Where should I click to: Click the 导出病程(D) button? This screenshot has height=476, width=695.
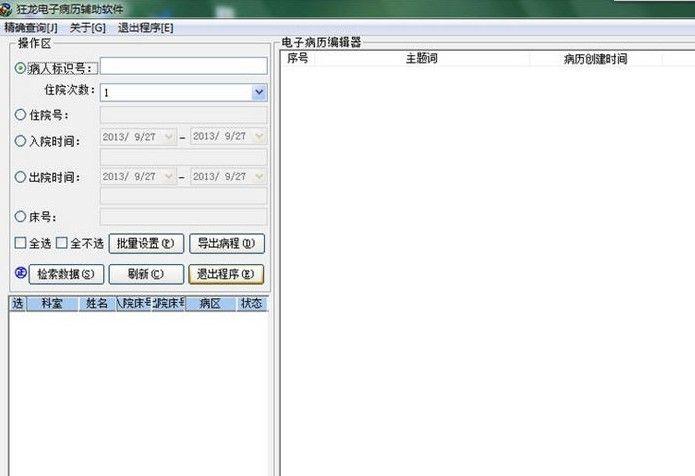pyautogui.click(x=226, y=243)
